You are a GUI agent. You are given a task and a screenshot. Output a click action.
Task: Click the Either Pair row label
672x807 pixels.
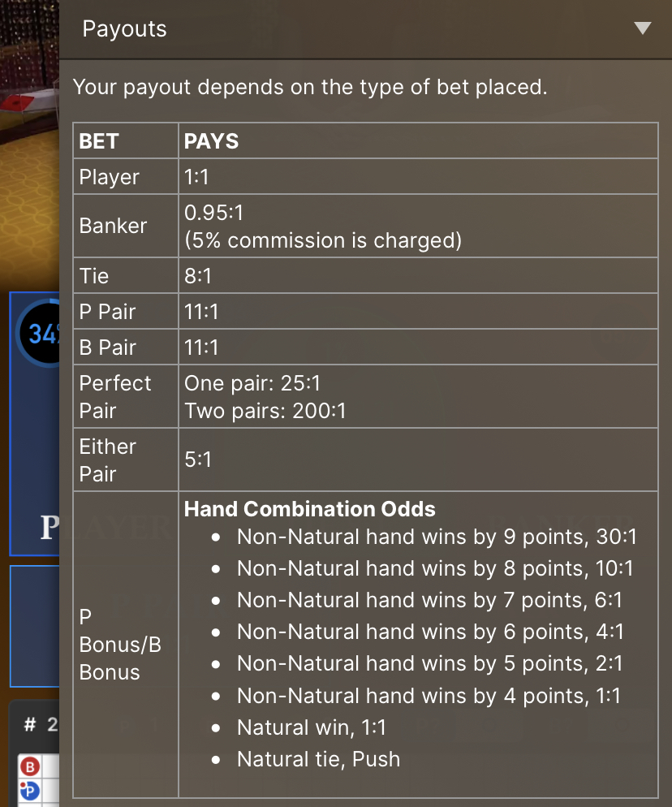[108, 460]
